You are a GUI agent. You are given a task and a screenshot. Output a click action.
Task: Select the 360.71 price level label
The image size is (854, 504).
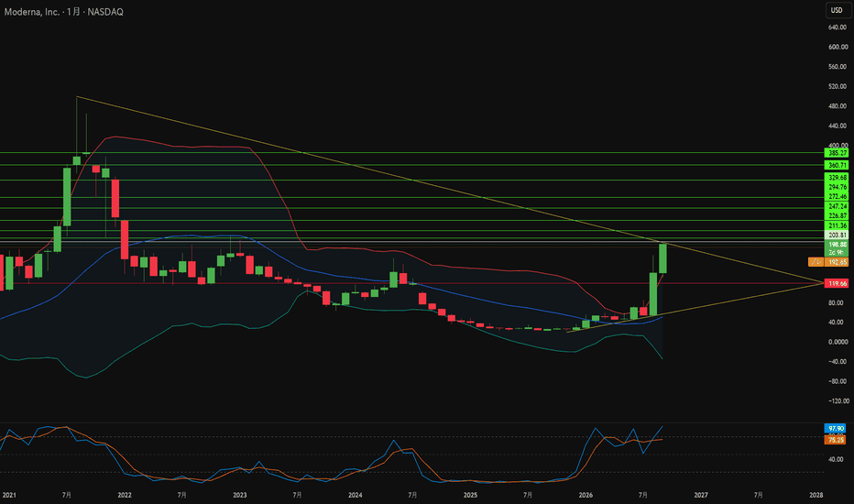tap(837, 165)
